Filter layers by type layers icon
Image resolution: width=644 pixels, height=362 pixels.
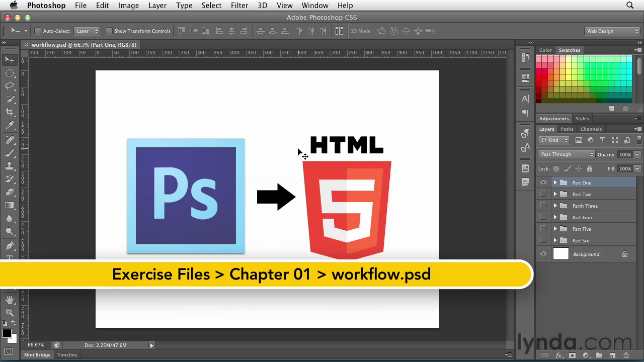tap(603, 140)
